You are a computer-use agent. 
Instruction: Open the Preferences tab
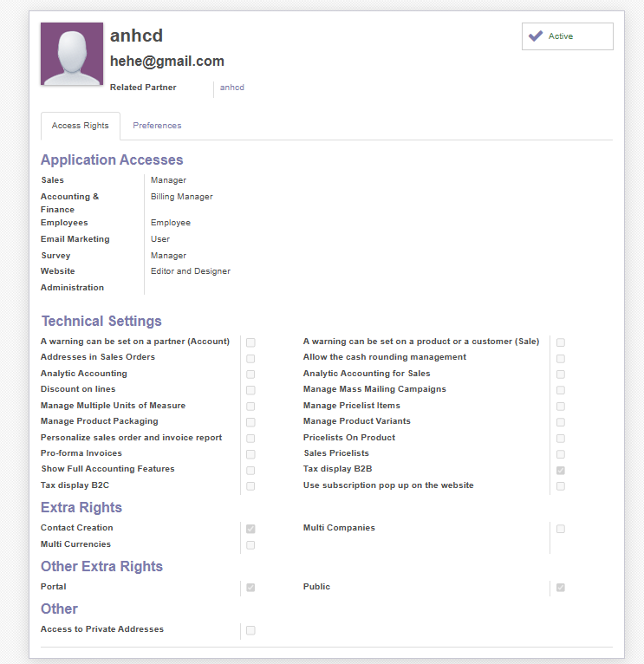(x=157, y=126)
